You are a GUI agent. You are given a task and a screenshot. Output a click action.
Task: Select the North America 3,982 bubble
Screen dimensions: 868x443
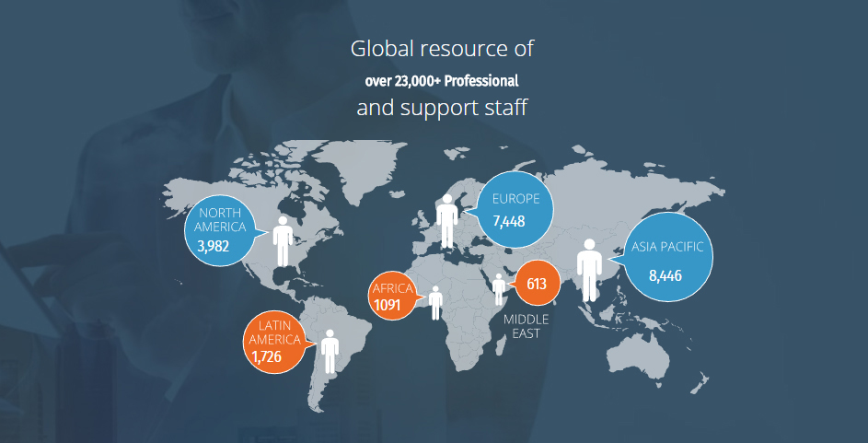(222, 230)
